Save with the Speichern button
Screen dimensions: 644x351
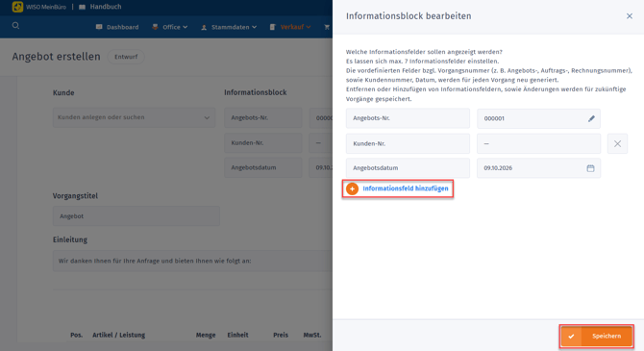596,337
